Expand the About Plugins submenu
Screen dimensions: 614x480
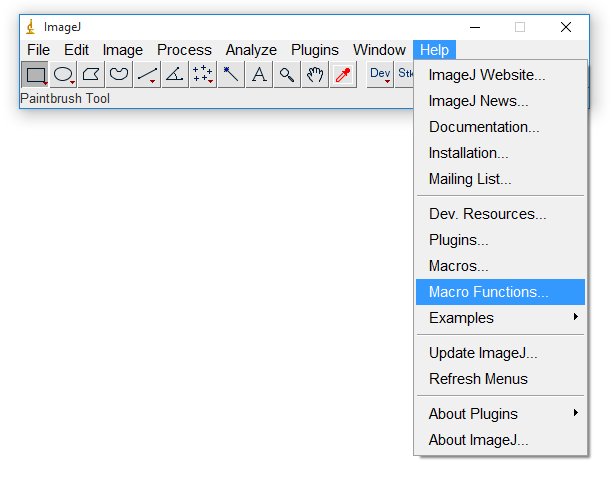[500, 414]
